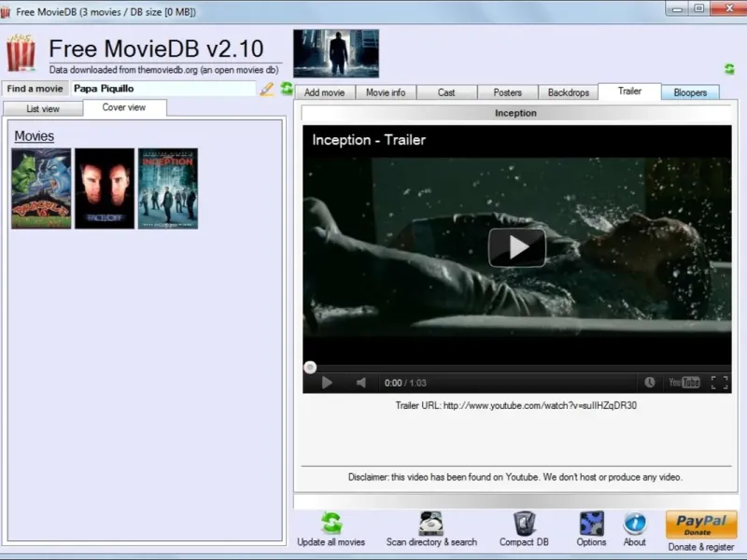The width and height of the screenshot is (747, 560).
Task: Click the Trailer URL YouTube link
Action: coord(540,405)
